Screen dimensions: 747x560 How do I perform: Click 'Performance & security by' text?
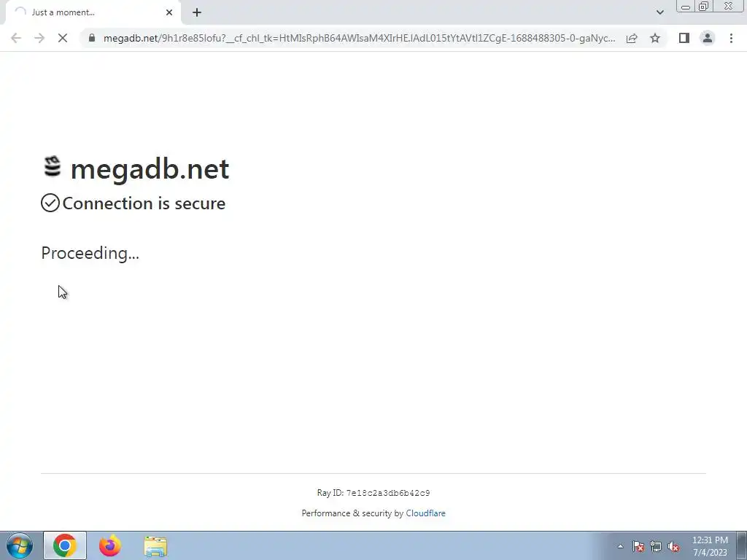[x=352, y=513]
